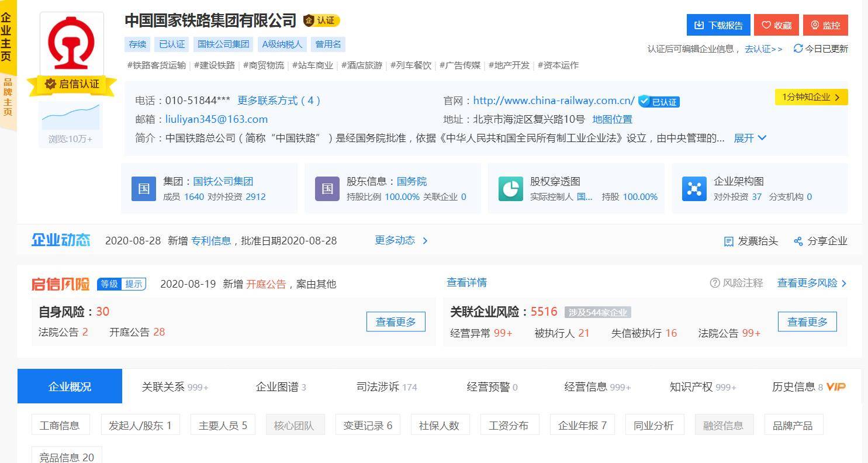Expand the company intro with 展开
The width and height of the screenshot is (868, 463).
point(750,138)
